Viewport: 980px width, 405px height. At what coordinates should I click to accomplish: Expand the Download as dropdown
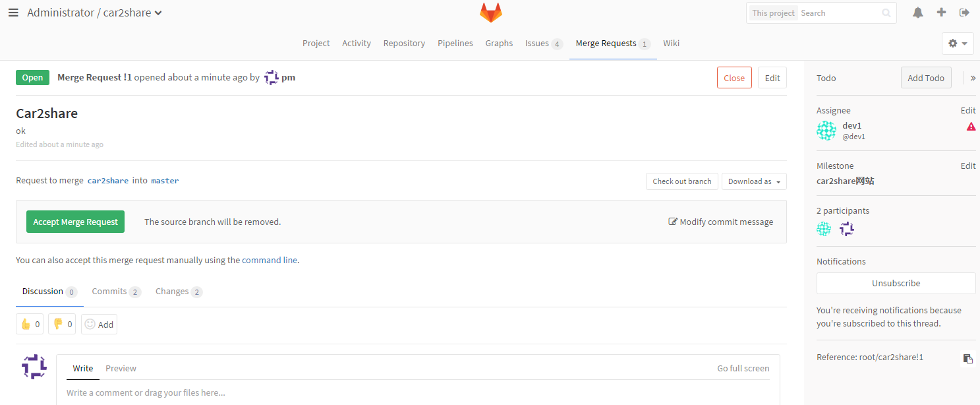tap(754, 181)
